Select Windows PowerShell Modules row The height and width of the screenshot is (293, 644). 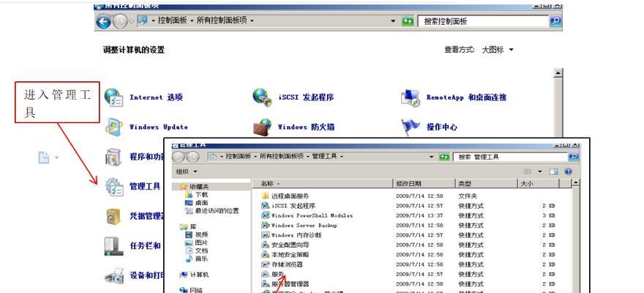(410, 215)
